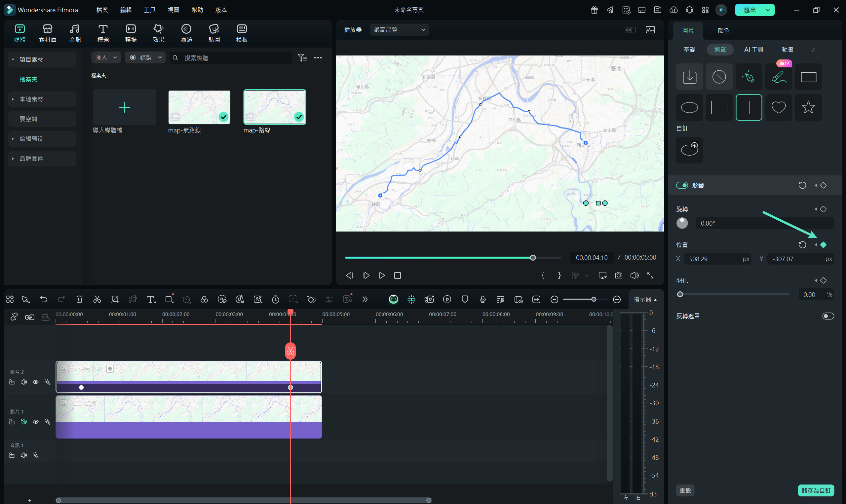This screenshot has height=504, width=846.
Task: Unmute the 影片 1 track audio
Action: (x=23, y=421)
